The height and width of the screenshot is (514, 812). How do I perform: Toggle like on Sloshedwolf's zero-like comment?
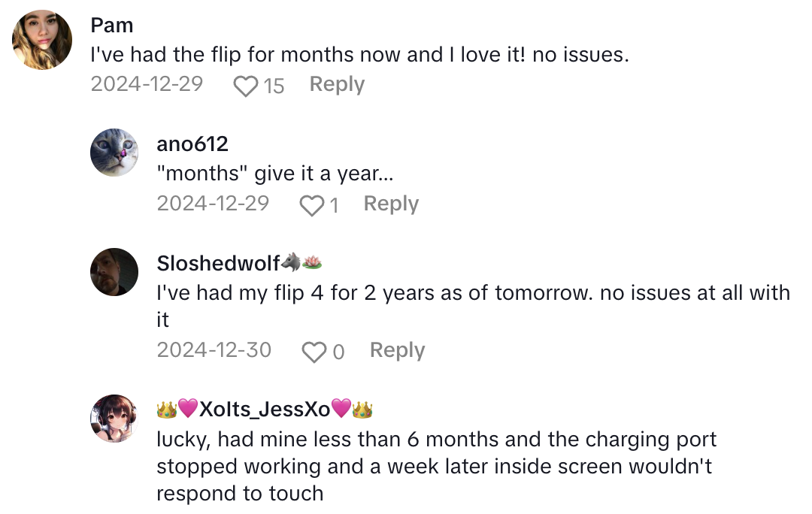coord(314,351)
